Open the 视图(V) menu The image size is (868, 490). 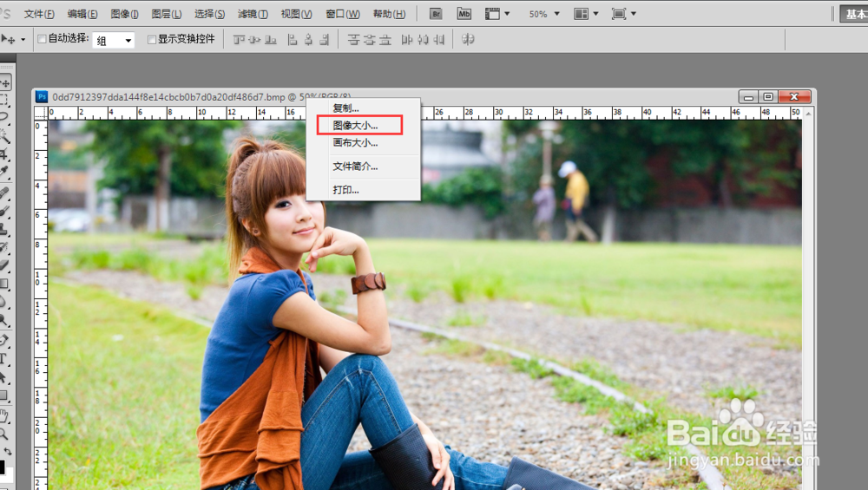coord(296,14)
